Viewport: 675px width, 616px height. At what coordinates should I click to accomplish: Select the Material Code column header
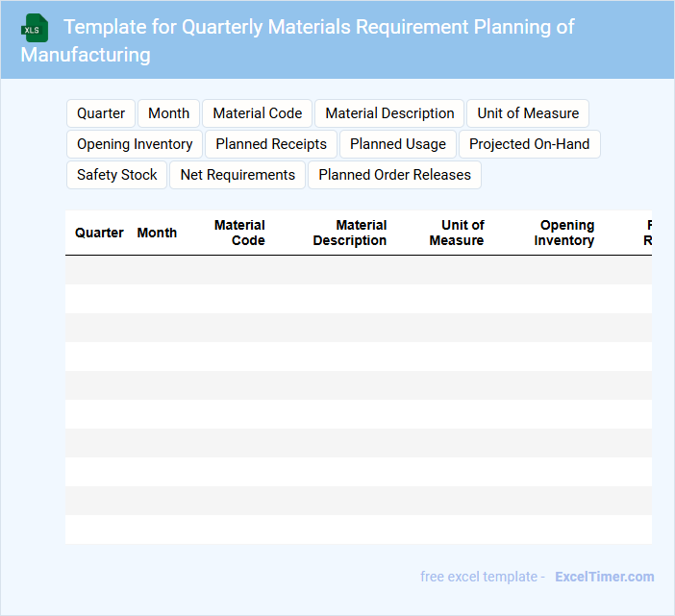240,233
